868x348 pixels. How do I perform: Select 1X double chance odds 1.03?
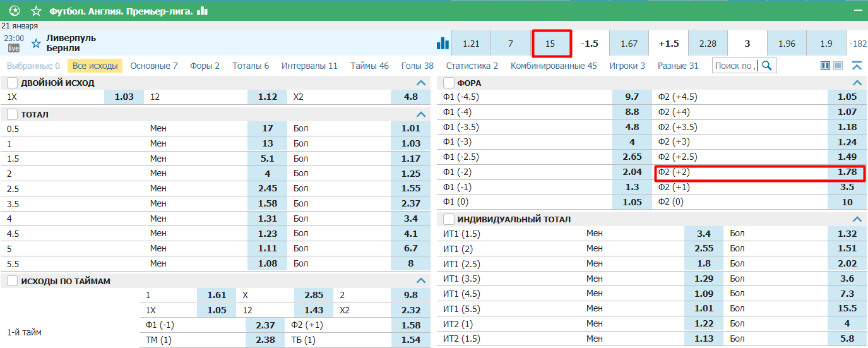point(124,97)
